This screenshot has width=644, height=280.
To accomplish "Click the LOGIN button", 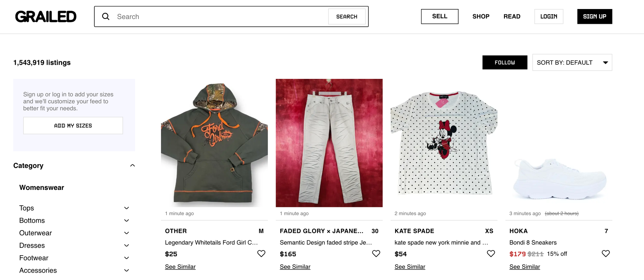I will click(549, 16).
